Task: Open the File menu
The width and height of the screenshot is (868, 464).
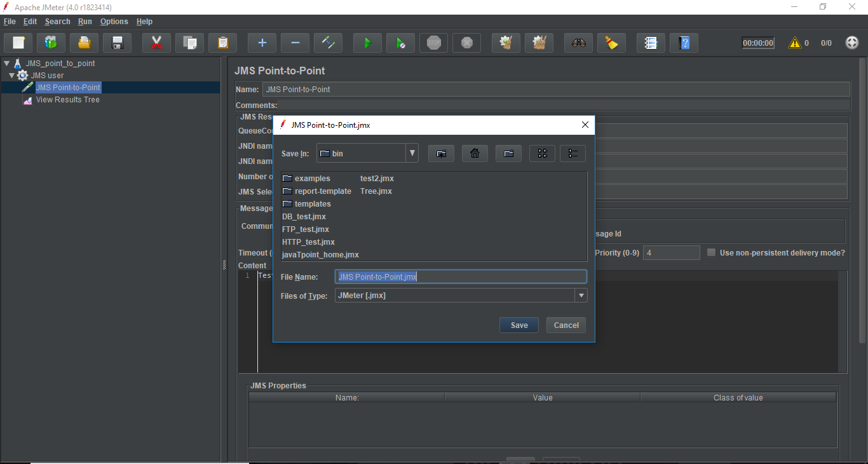Action: tap(10, 22)
